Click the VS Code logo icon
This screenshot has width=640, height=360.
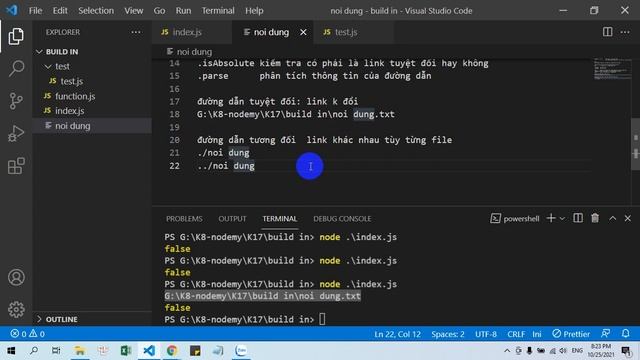tap(12, 10)
